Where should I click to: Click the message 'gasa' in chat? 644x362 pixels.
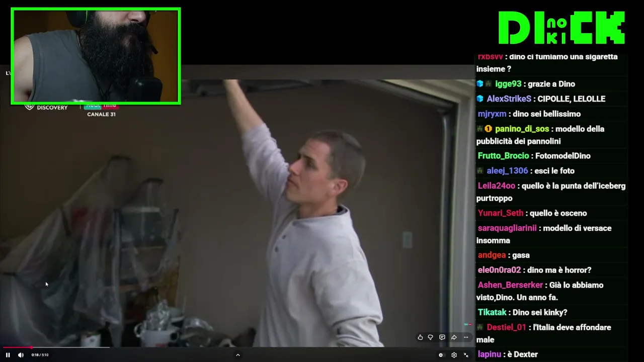521,255
